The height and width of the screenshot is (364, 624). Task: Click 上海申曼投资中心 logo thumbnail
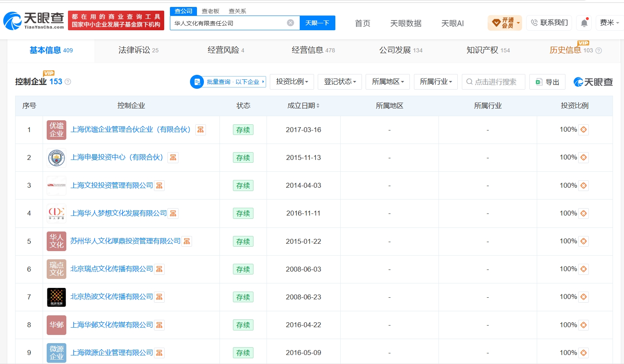(57, 158)
